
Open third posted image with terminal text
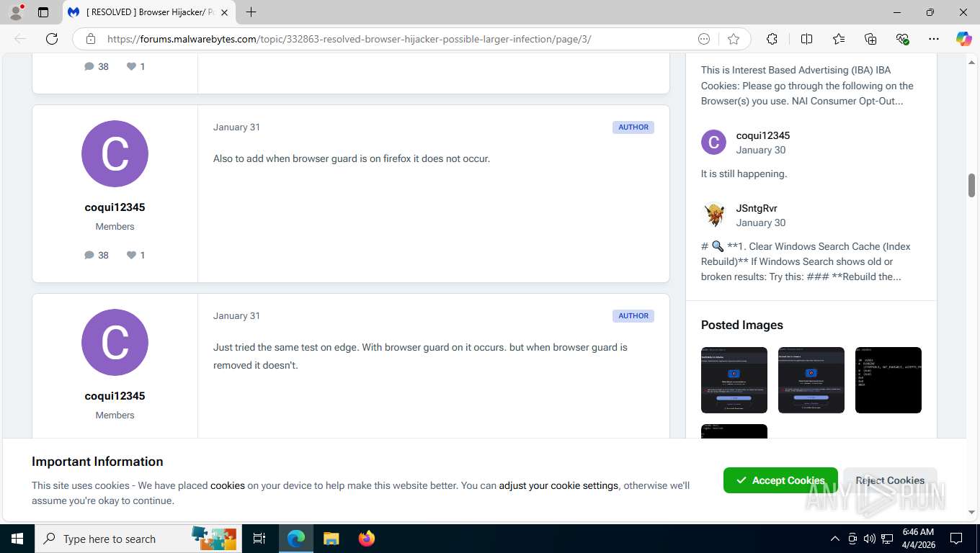click(x=888, y=380)
